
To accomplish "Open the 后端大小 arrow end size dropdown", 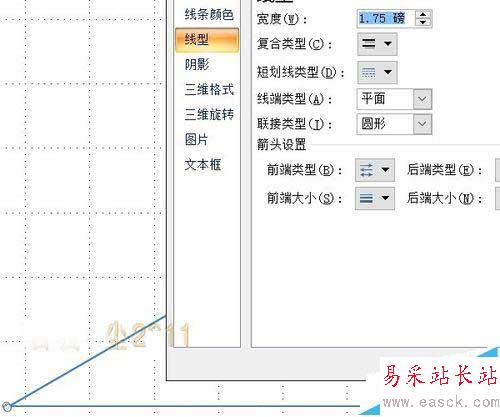I will pos(497,198).
